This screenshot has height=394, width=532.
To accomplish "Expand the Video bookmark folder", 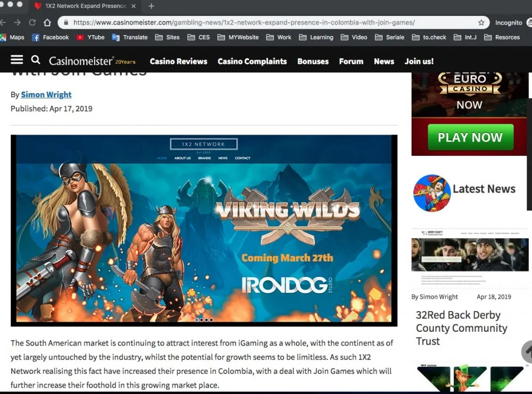I will (x=354, y=37).
